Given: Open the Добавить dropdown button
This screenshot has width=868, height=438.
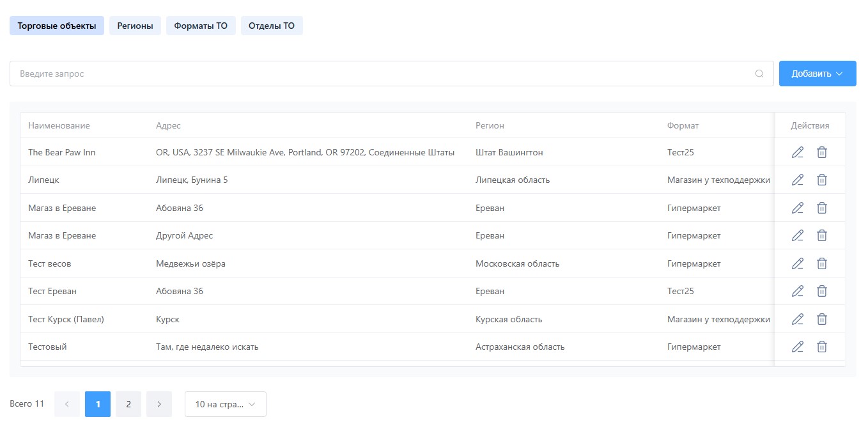Looking at the screenshot, I should point(817,74).
